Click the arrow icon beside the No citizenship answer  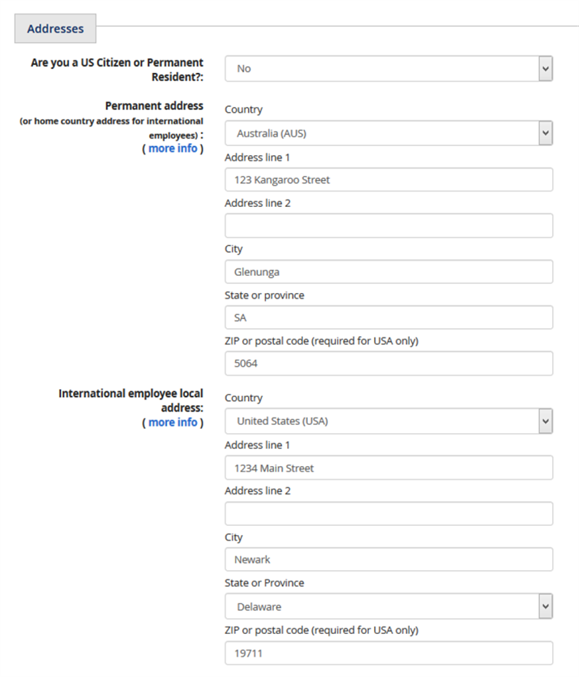coord(545,69)
